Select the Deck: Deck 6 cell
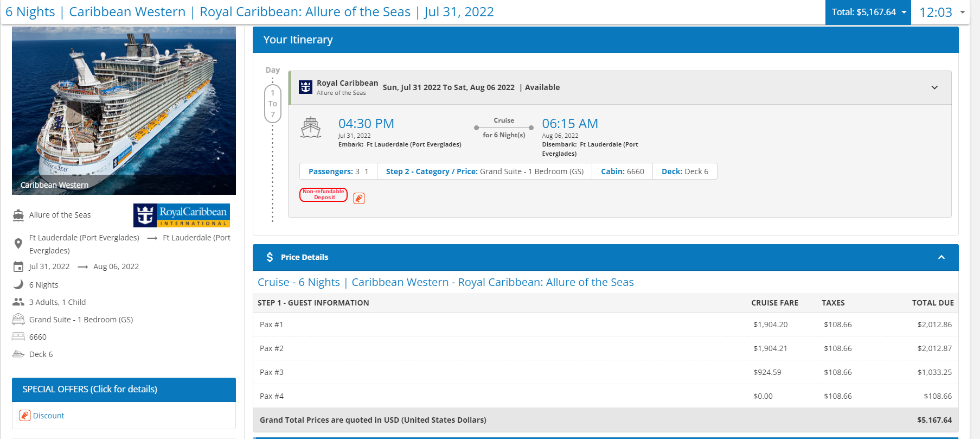The height and width of the screenshot is (439, 980). 685,171
